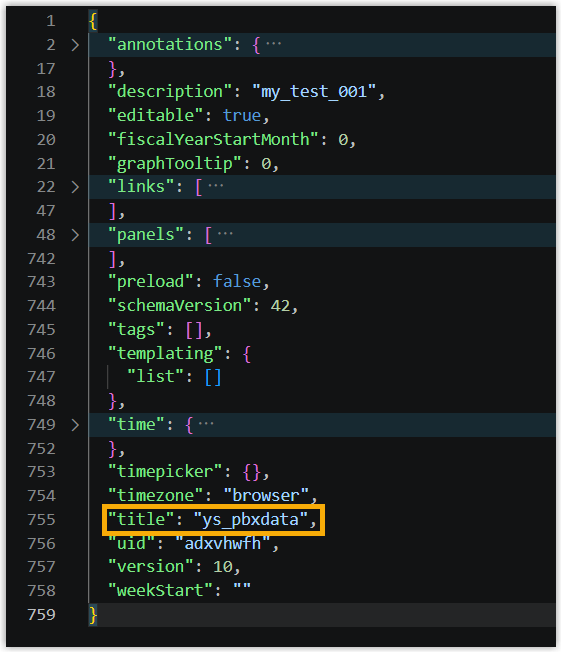Viewport: 562px width, 653px height.
Task: Click the ellipsis after "time": {
Action: [206, 424]
